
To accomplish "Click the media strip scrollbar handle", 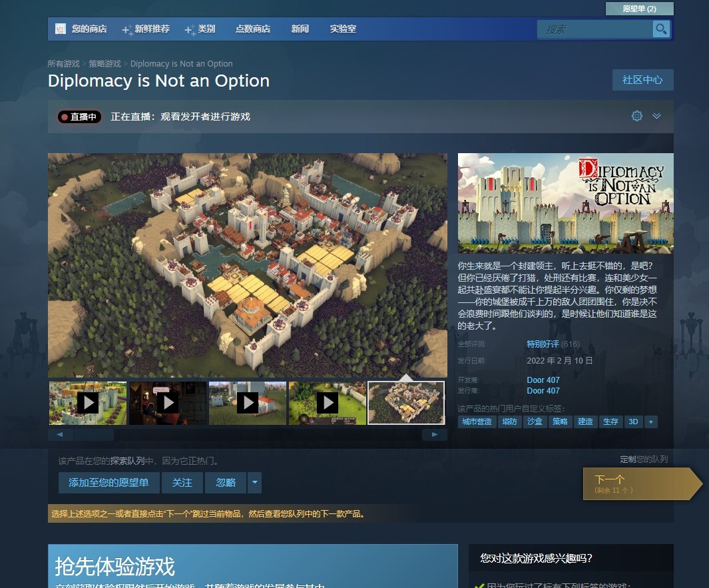I will pyautogui.click(x=94, y=435).
